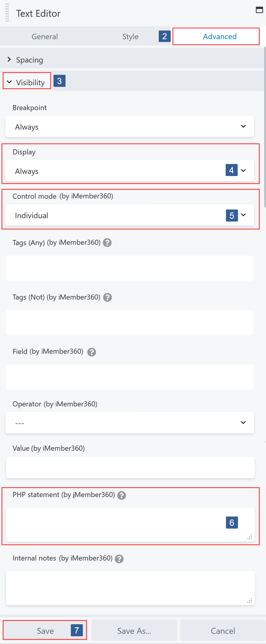Open the Operator (by iMember360) dropdown
This screenshot has width=266, height=644.
pyautogui.click(x=129, y=423)
